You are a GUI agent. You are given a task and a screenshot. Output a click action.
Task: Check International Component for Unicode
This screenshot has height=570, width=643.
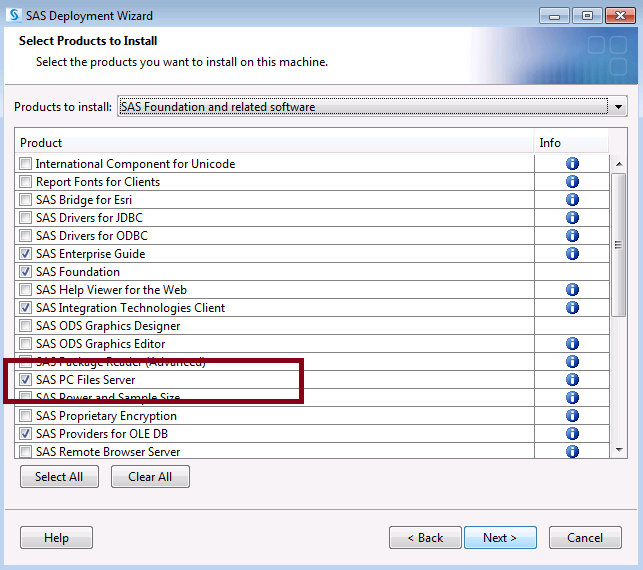[x=25, y=164]
